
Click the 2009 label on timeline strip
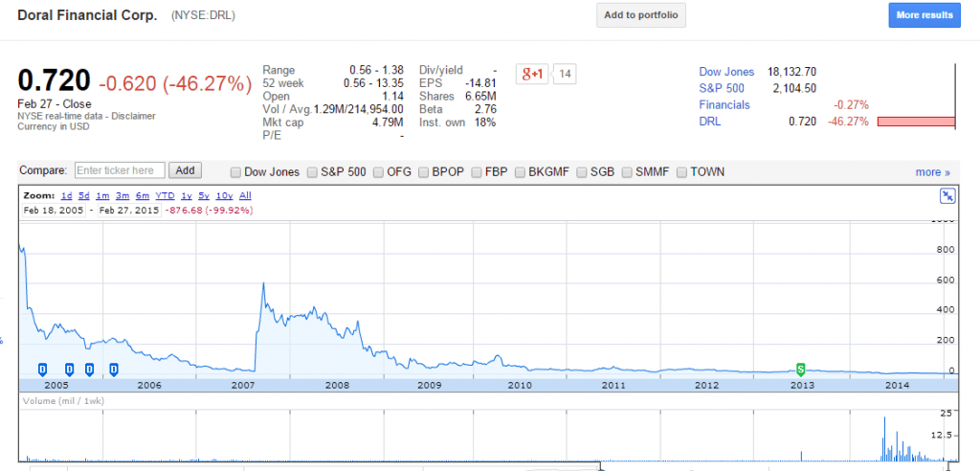pos(428,385)
